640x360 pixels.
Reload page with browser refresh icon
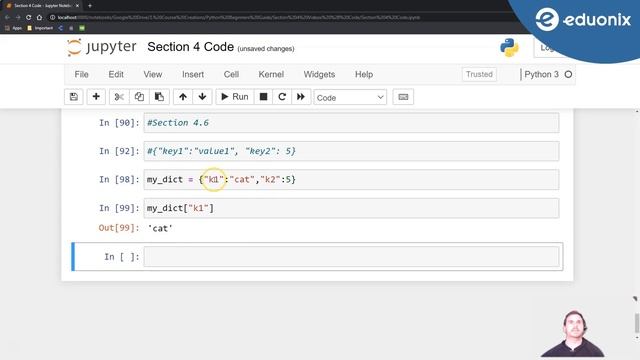(29, 18)
